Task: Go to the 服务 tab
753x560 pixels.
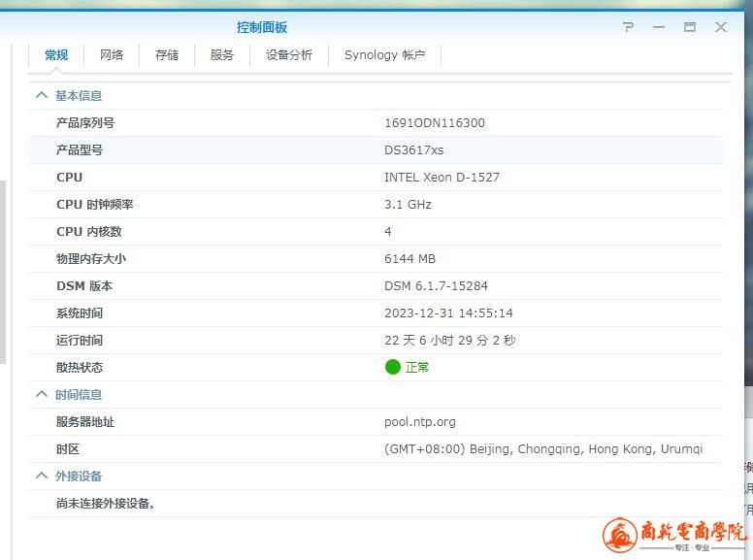Action: click(222, 55)
